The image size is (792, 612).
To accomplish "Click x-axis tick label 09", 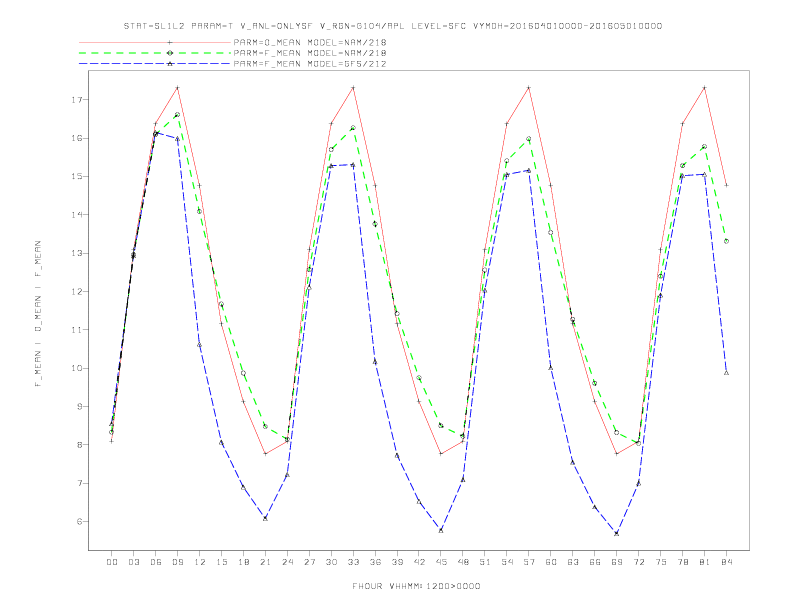I will (177, 562).
